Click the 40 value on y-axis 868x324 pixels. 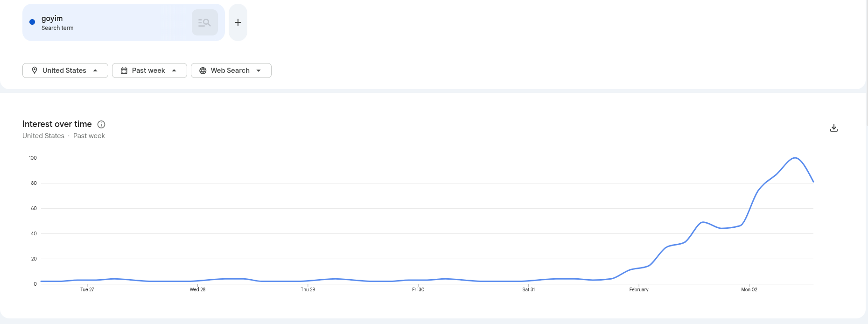click(34, 233)
